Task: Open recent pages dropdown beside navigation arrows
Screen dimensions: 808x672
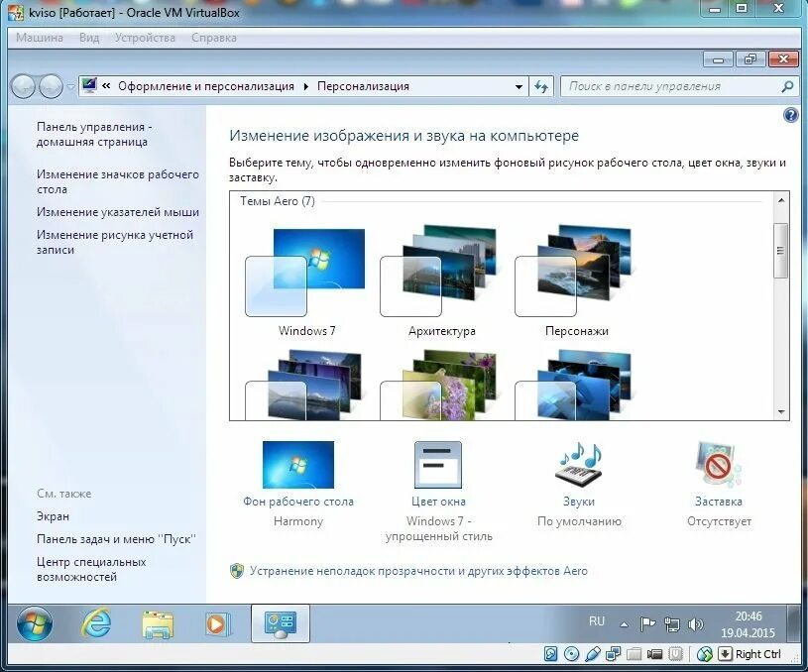Action: click(70, 87)
